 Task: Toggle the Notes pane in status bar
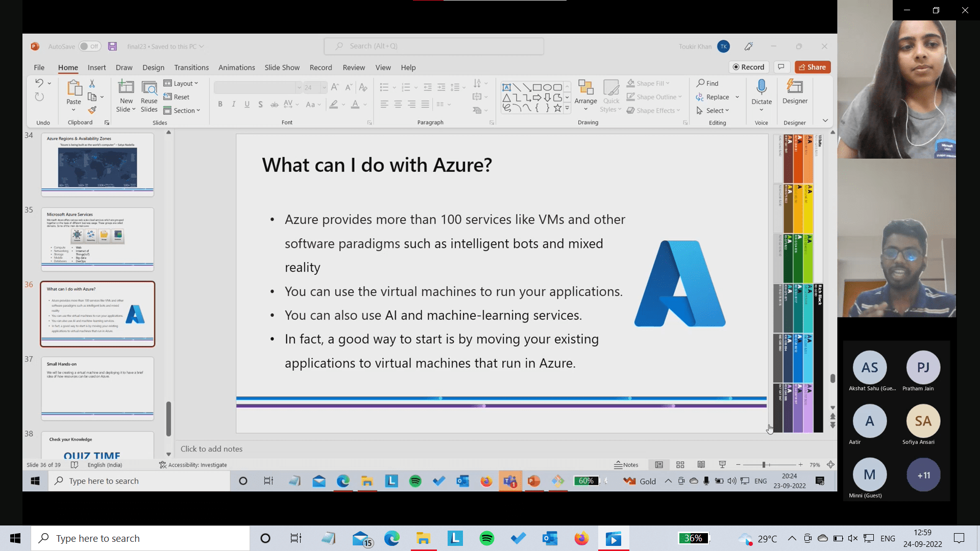(626, 465)
